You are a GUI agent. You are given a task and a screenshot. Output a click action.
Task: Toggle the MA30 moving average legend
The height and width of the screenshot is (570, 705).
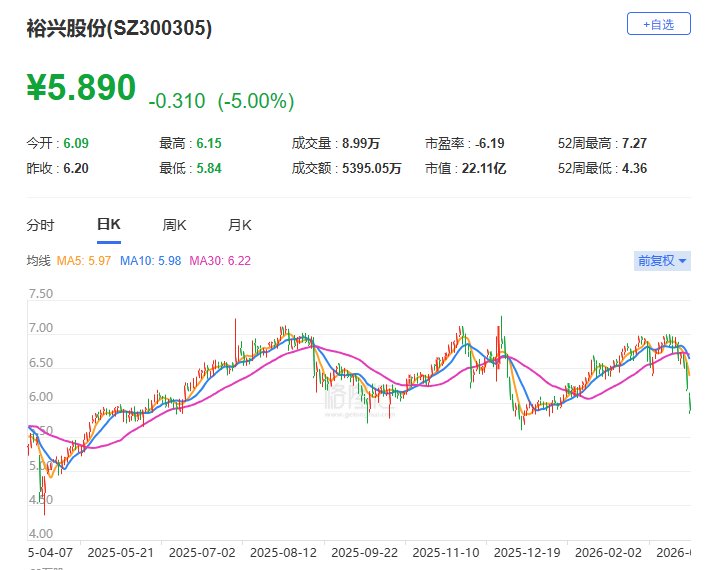[220, 261]
